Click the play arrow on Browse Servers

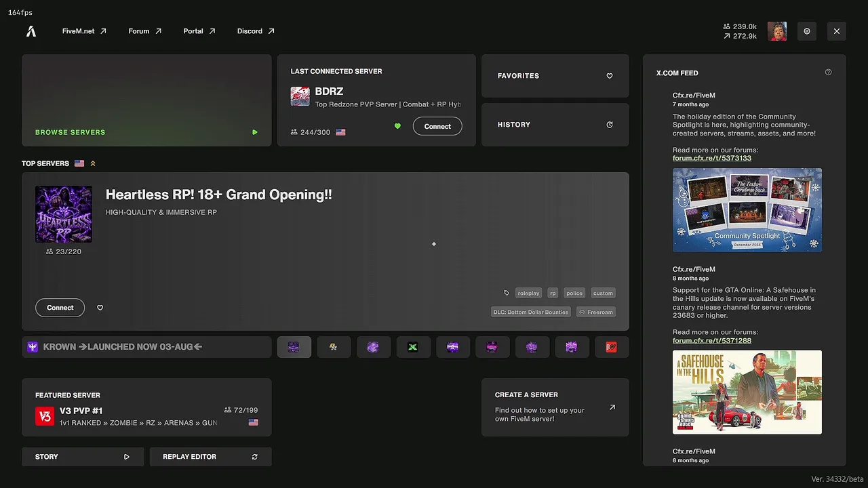tap(255, 132)
